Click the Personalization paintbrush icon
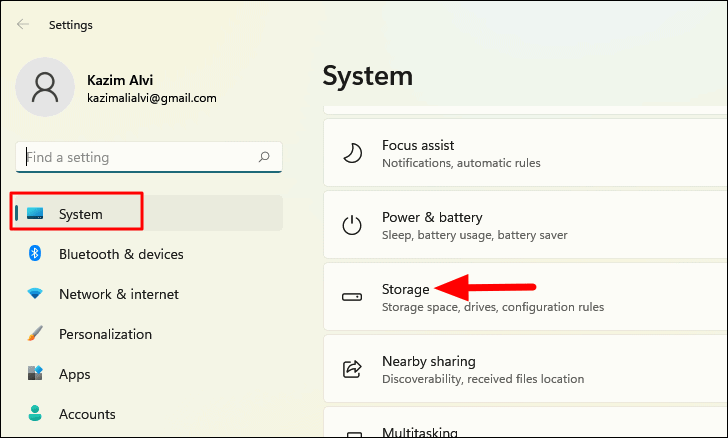 (35, 333)
